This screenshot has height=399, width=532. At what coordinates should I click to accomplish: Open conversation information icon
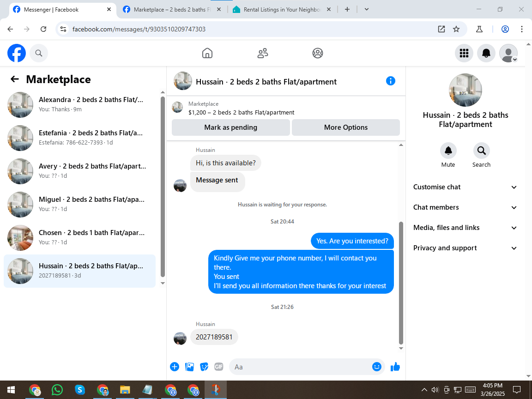pyautogui.click(x=391, y=81)
